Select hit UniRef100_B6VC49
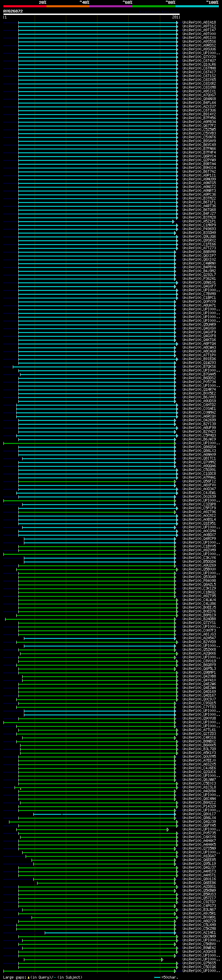 click(199, 145)
